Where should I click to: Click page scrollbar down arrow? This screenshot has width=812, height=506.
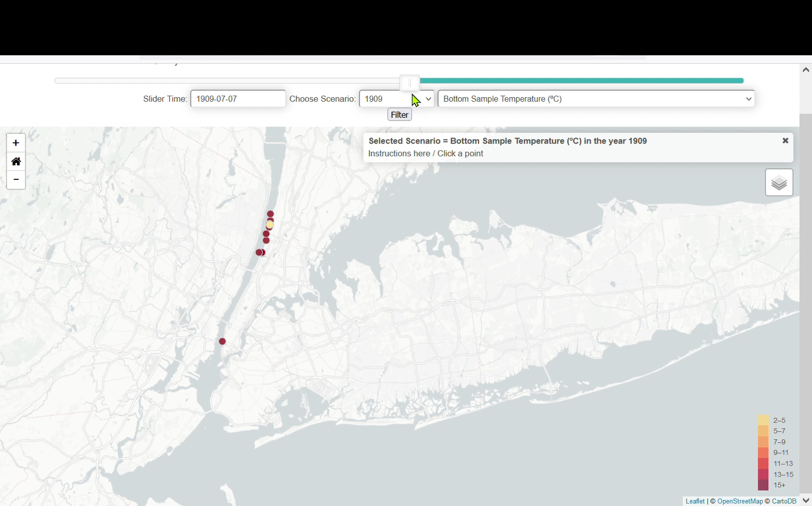pos(806,501)
